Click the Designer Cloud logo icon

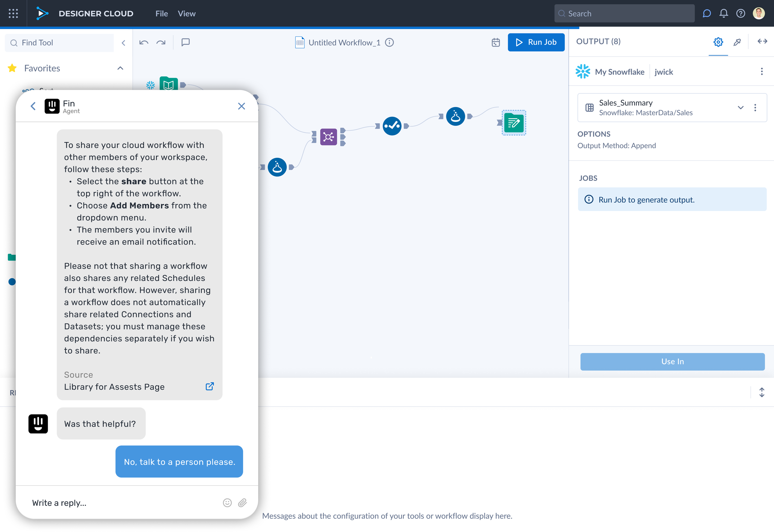pos(42,13)
